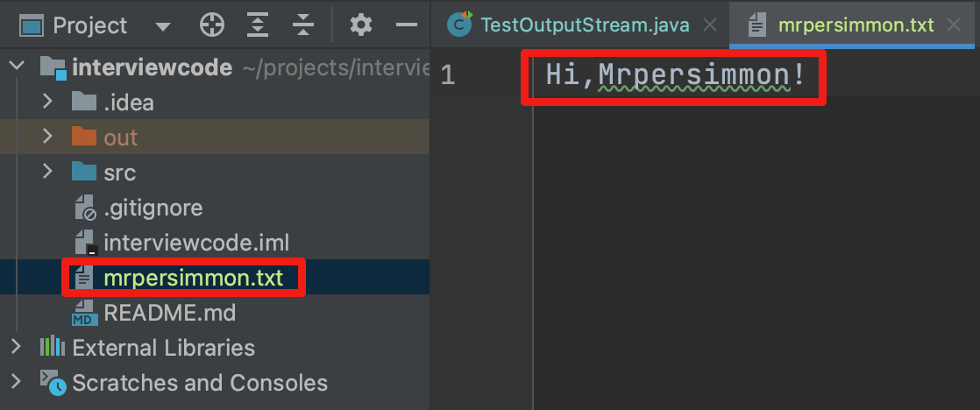Image resolution: width=980 pixels, height=410 pixels.
Task: Click the text Hi,Mrpersimmon! in editor
Action: pos(675,75)
